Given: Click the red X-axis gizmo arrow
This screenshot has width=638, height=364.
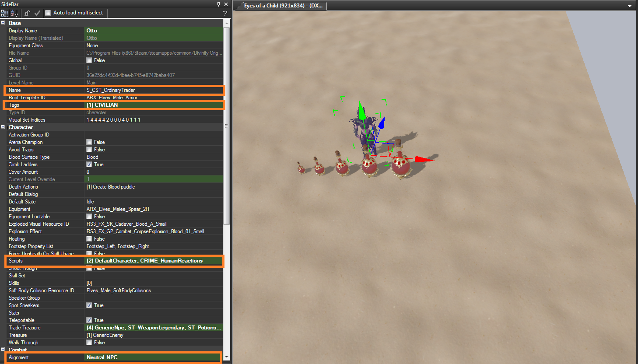Looking at the screenshot, I should point(424,159).
